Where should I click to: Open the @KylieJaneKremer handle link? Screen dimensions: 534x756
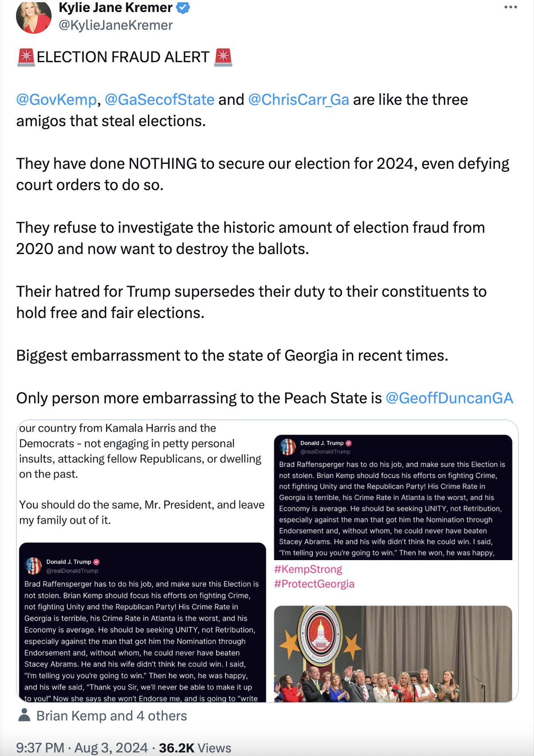(116, 25)
